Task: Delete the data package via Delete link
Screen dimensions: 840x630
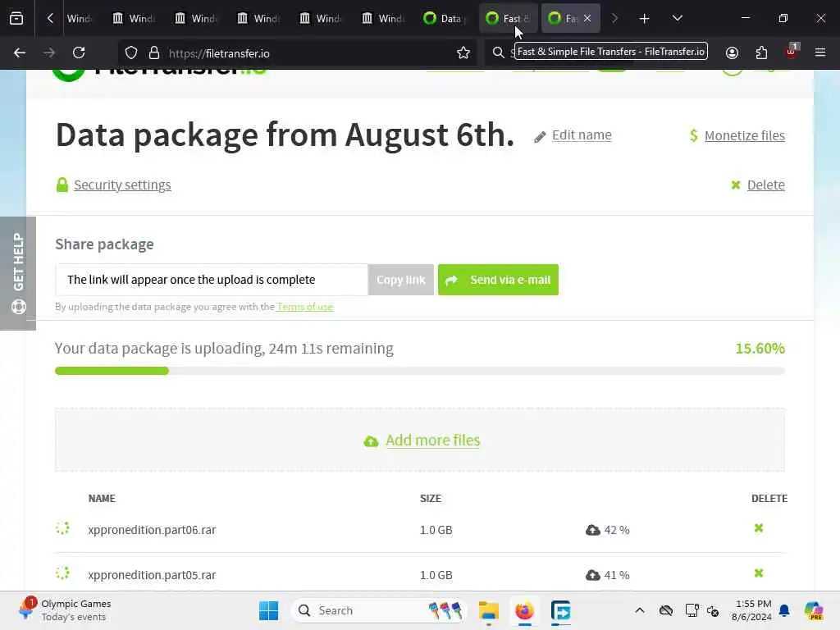Action: (765, 185)
